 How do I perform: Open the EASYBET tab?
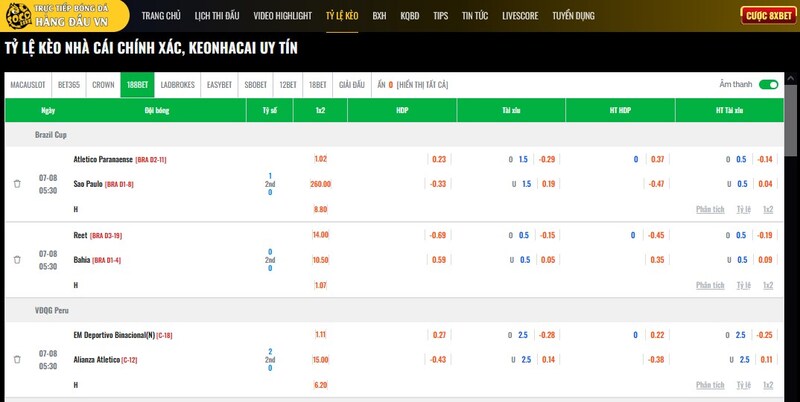click(x=219, y=85)
